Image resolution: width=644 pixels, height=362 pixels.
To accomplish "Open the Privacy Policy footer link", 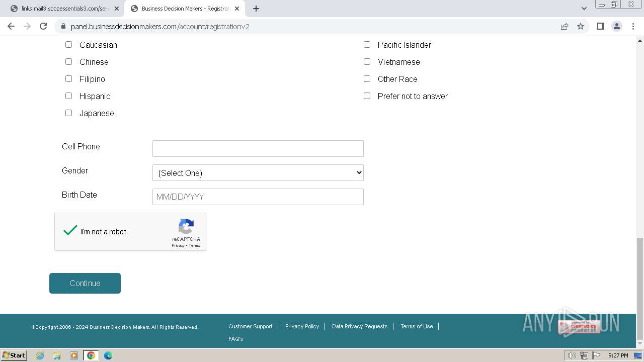I will 302,326.
